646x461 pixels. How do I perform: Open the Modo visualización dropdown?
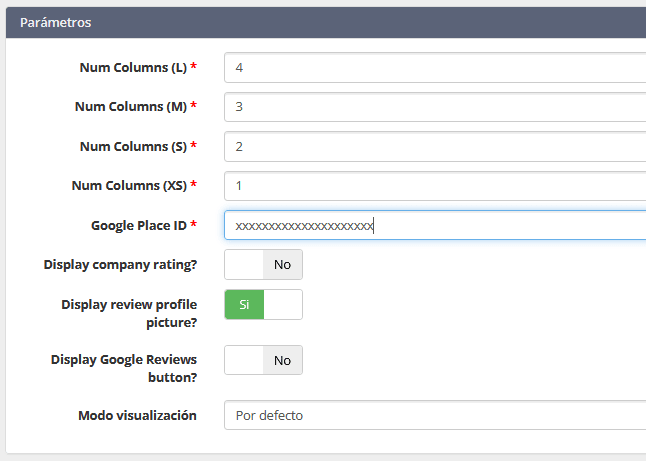tap(435, 415)
